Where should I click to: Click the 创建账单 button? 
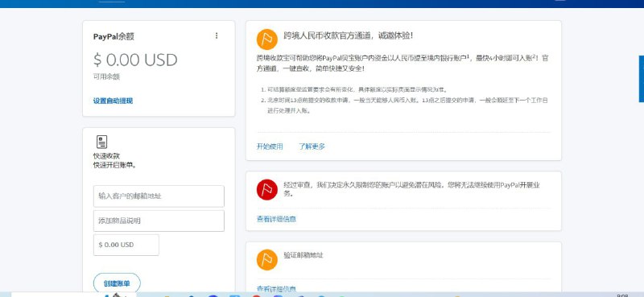(117, 283)
